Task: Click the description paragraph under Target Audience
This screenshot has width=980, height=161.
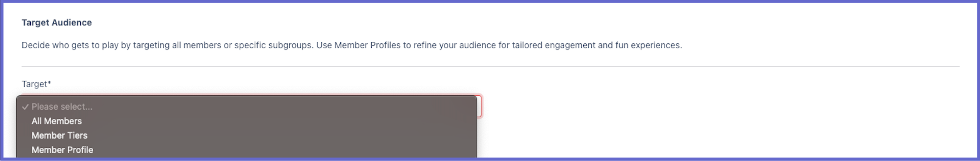Action: coord(352,45)
